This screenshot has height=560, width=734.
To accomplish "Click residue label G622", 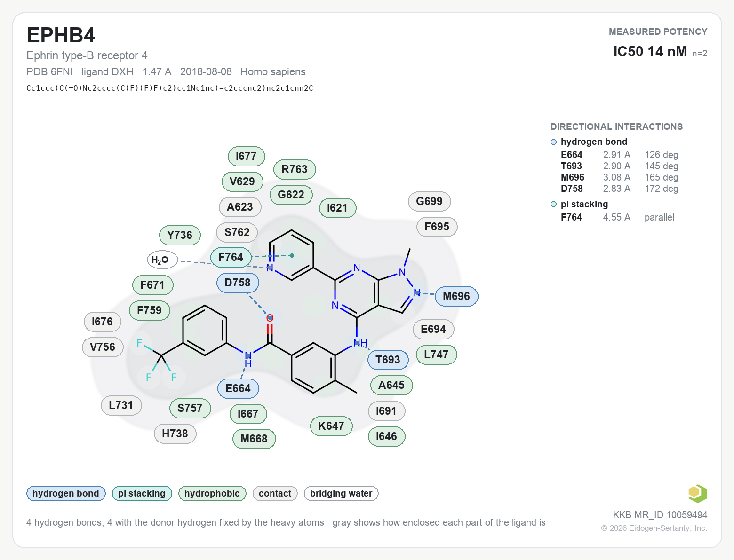I will pos(291,195).
